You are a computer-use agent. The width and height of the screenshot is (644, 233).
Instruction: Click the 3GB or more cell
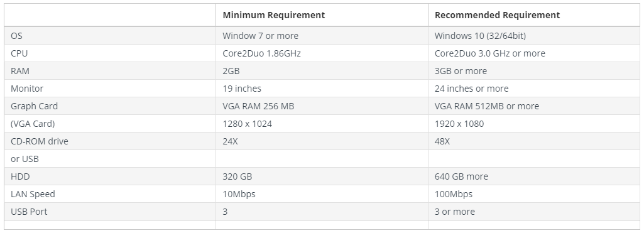461,71
